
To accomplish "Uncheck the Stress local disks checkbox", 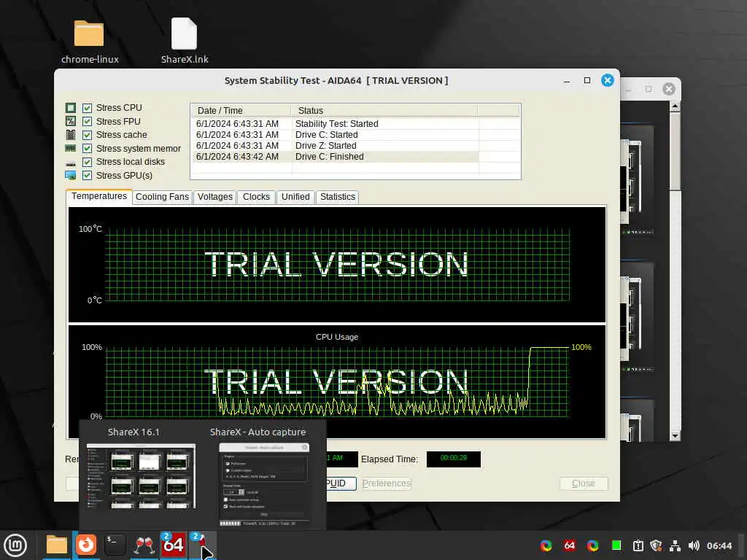I will [88, 162].
